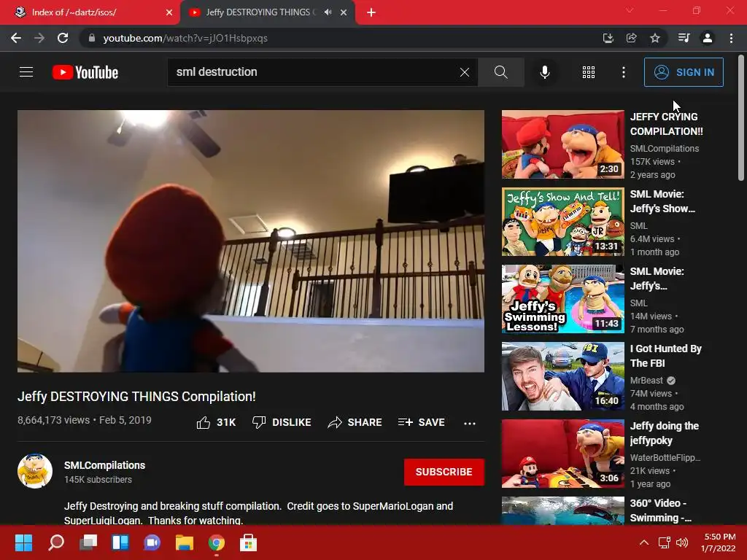Open Jeffy doing the jeffypoky video title

[x=664, y=433]
